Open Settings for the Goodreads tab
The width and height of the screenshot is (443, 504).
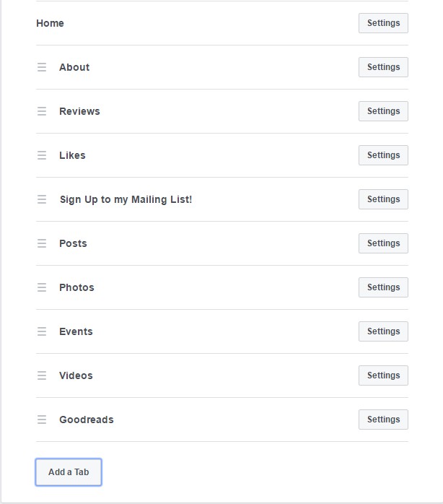(x=383, y=420)
